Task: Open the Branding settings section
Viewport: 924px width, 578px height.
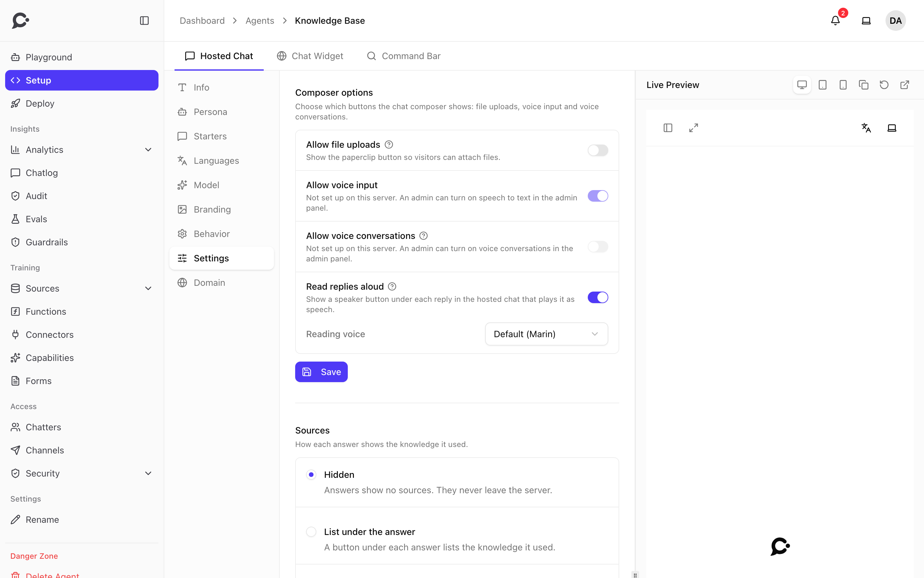Action: [x=221, y=209]
